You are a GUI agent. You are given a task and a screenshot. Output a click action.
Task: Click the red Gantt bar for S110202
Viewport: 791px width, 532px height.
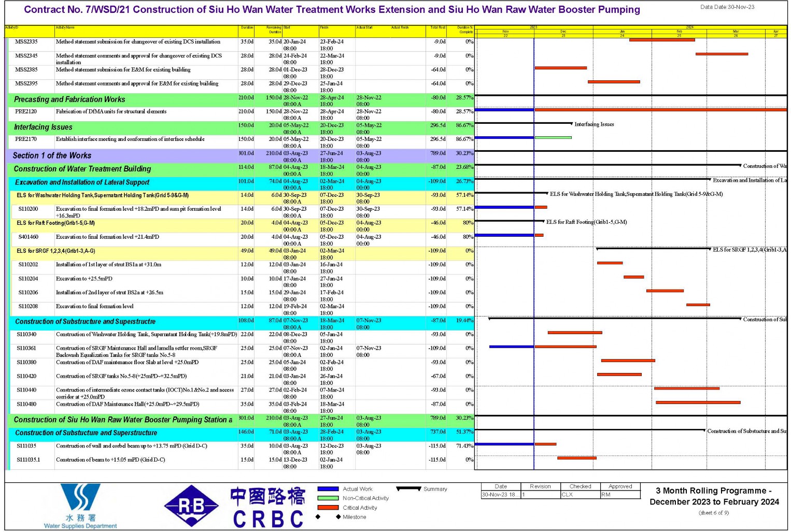(x=610, y=263)
